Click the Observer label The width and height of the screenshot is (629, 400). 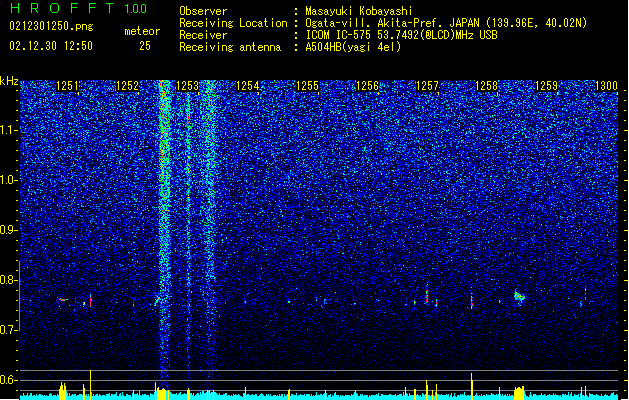point(203,11)
